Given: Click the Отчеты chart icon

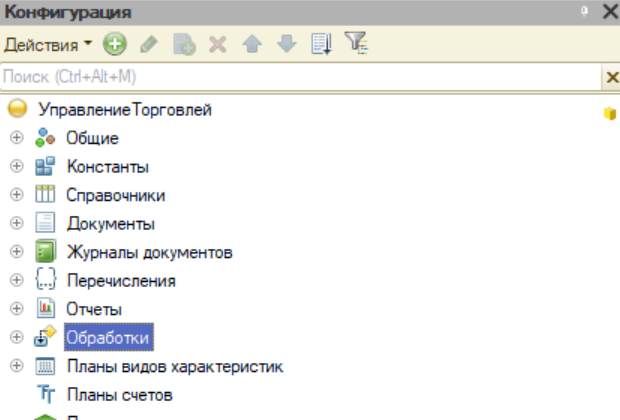Looking at the screenshot, I should pos(45,308).
